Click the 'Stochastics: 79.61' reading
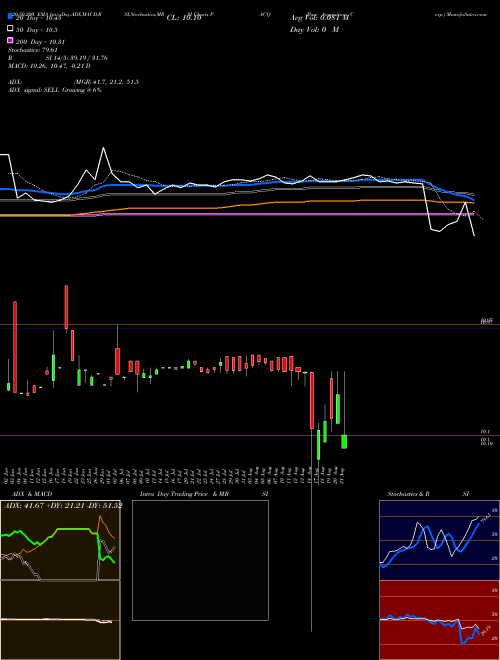500x660 pixels. [x=33, y=50]
